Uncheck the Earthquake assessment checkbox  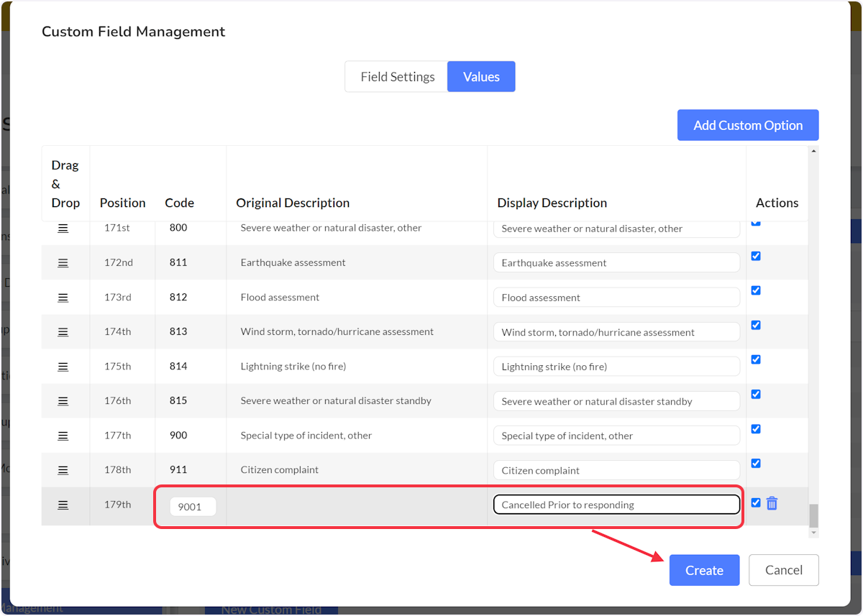click(756, 256)
